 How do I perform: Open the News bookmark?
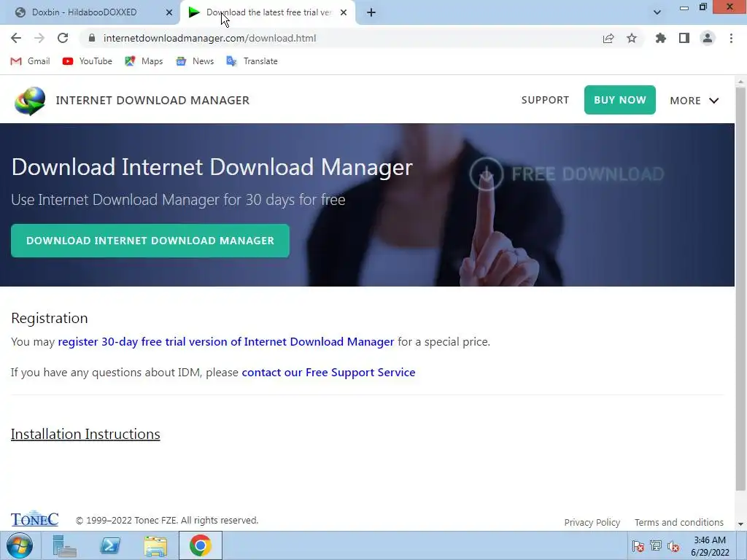tap(195, 61)
